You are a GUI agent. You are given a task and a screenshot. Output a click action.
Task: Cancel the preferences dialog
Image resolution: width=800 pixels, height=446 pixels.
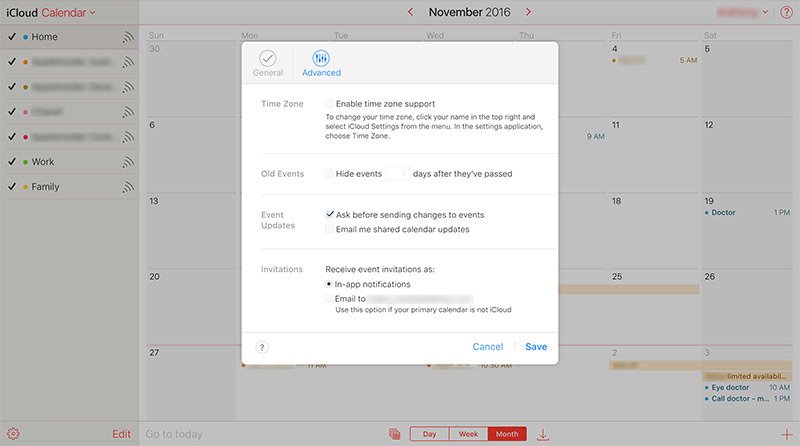click(488, 346)
